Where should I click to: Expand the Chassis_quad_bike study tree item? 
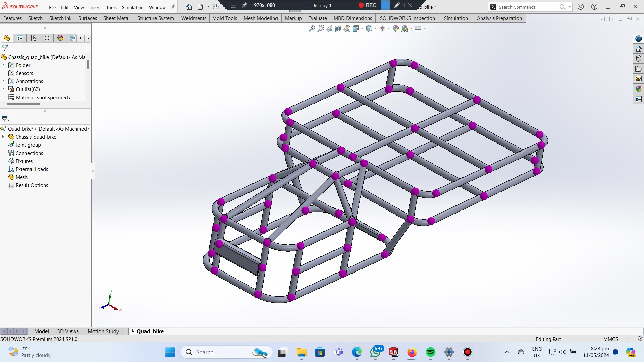3,137
